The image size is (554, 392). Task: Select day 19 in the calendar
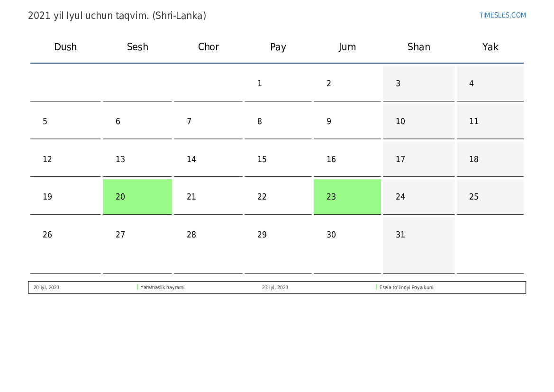[65, 197]
